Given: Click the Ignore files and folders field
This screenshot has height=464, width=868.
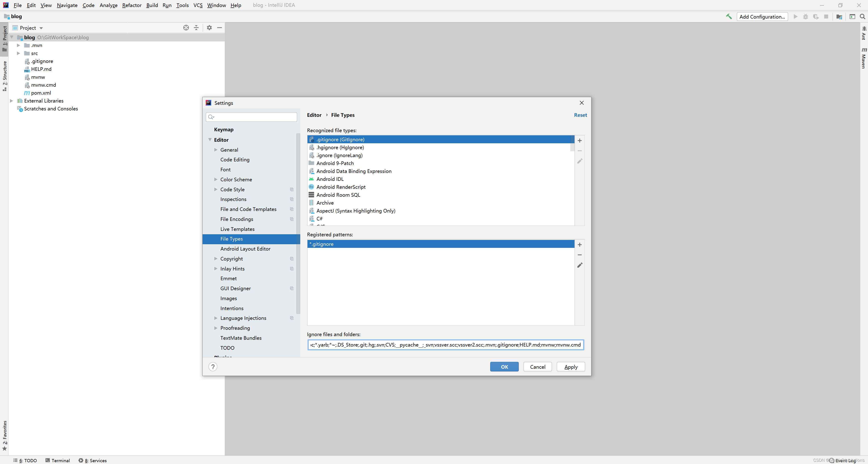Looking at the screenshot, I should (445, 345).
